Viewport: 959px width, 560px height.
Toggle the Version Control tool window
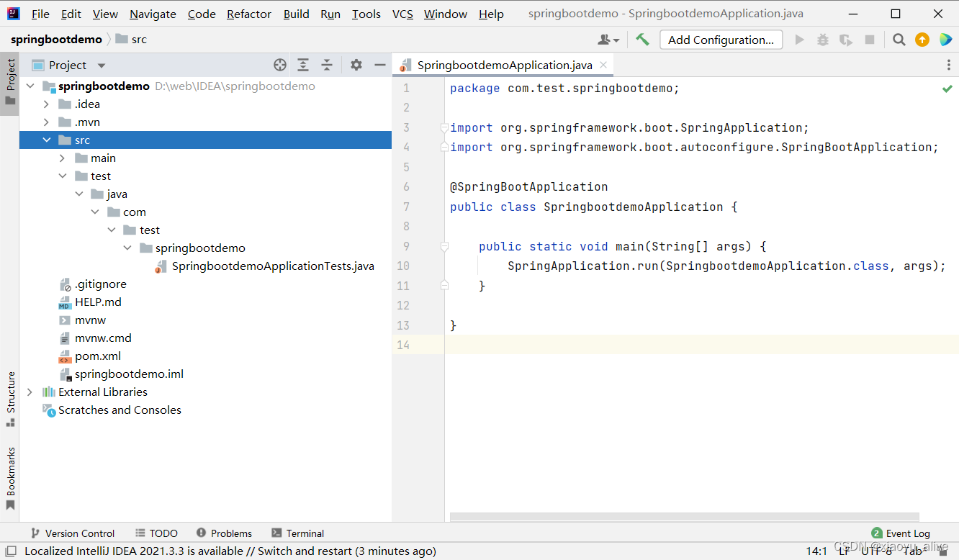72,533
